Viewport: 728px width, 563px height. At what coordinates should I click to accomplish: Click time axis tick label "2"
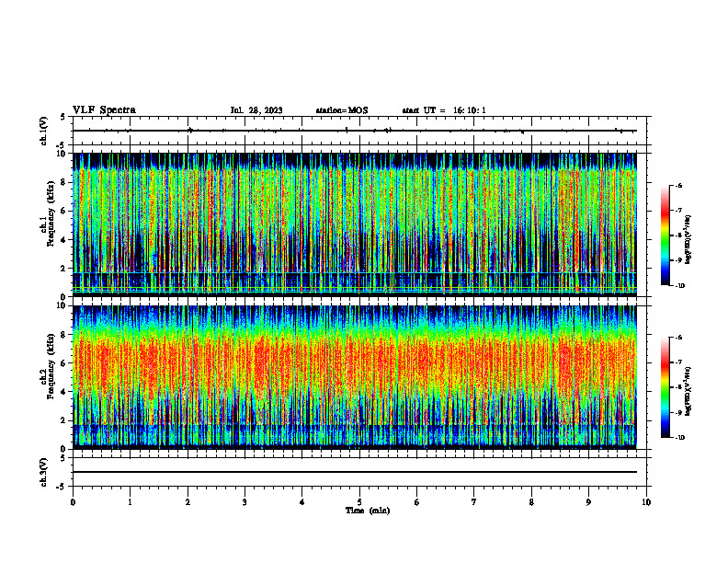(x=188, y=502)
